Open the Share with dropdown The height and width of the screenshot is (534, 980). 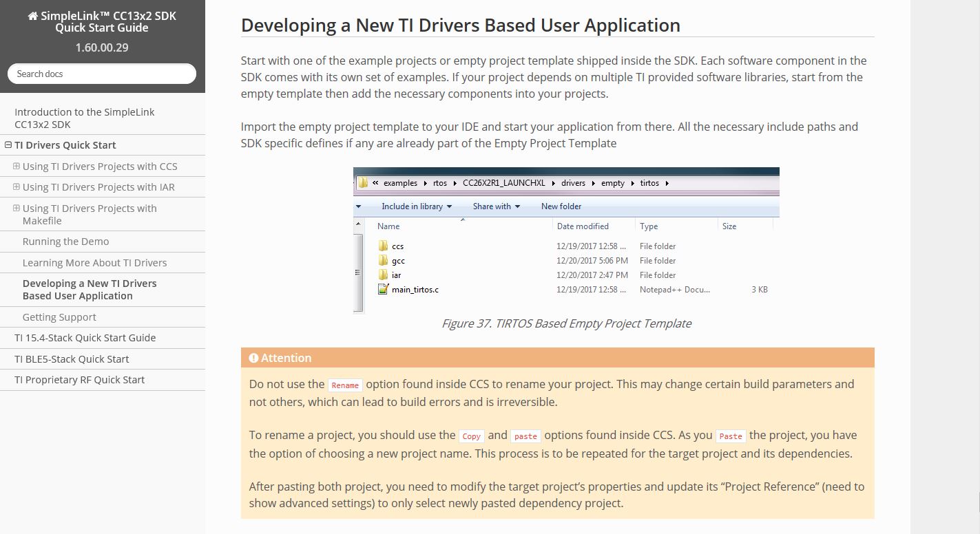pyautogui.click(x=497, y=206)
